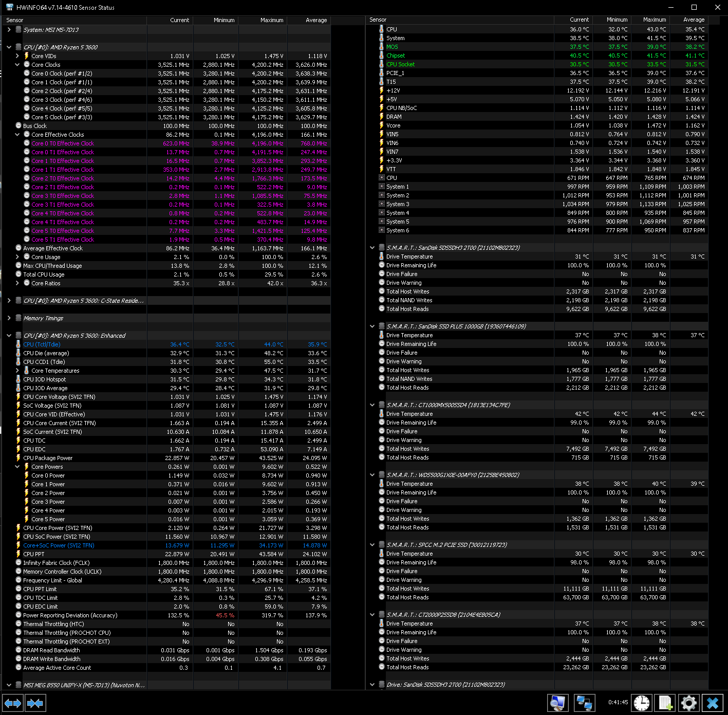Click the VTT lightning bolt icon

click(x=381, y=169)
